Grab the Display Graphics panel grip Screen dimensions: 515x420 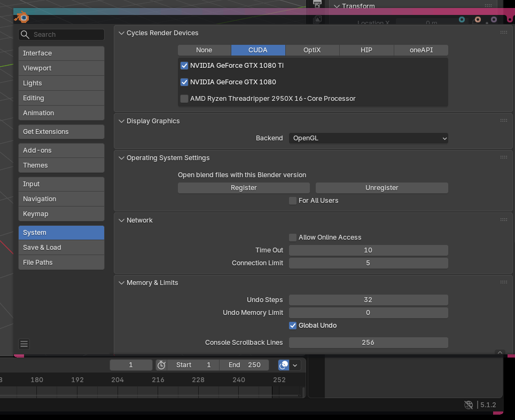pos(503,121)
